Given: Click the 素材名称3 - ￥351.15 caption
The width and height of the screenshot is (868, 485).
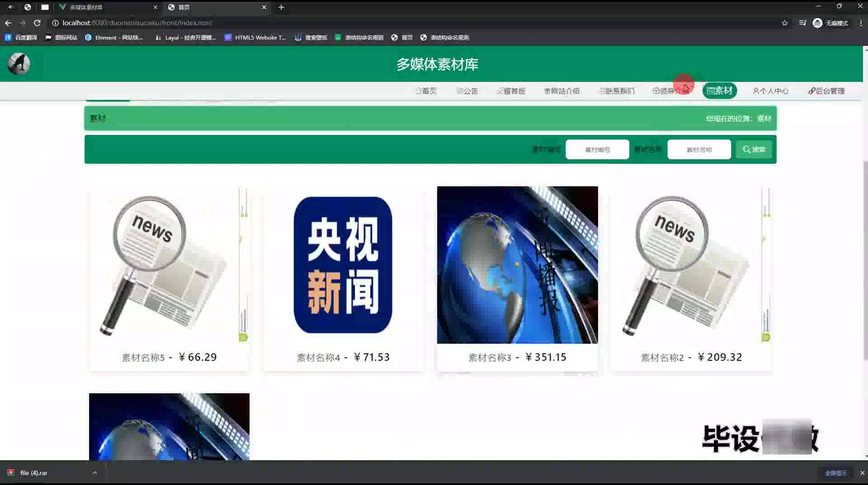Looking at the screenshot, I should pos(517,357).
